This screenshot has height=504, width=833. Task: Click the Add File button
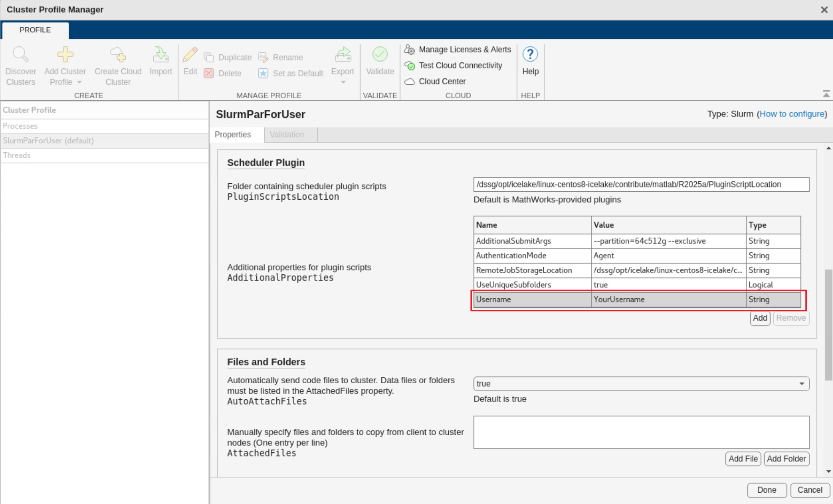tap(743, 459)
